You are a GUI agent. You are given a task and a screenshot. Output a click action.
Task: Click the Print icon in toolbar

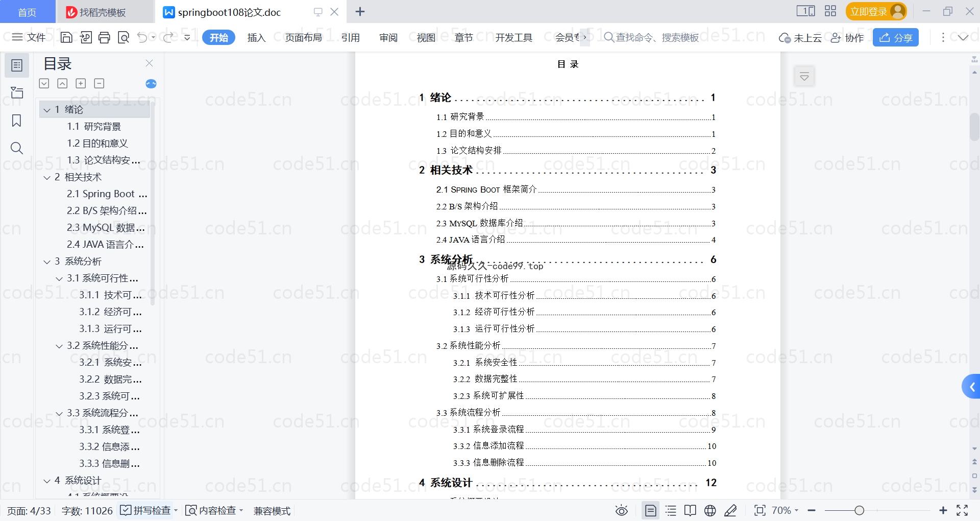click(x=104, y=37)
